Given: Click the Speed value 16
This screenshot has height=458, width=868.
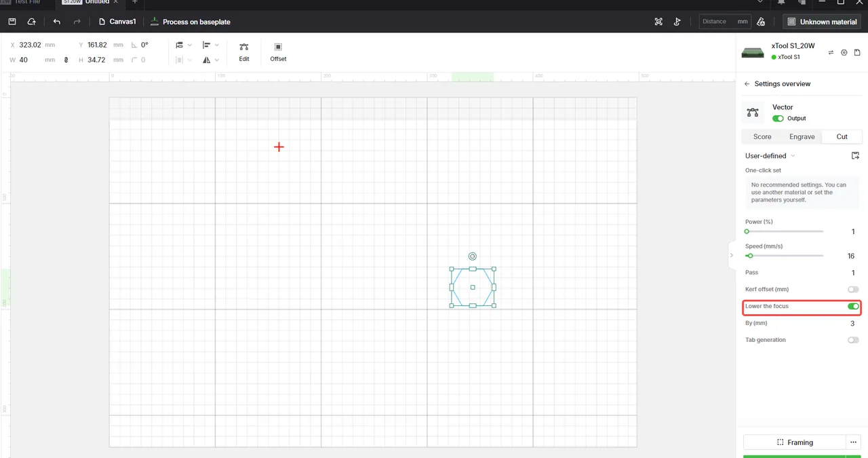Looking at the screenshot, I should click(851, 256).
